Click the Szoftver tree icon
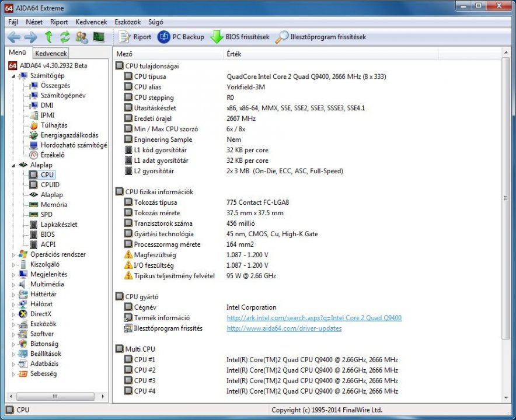Screen dimensions: 516x420 pyautogui.click(x=23, y=334)
